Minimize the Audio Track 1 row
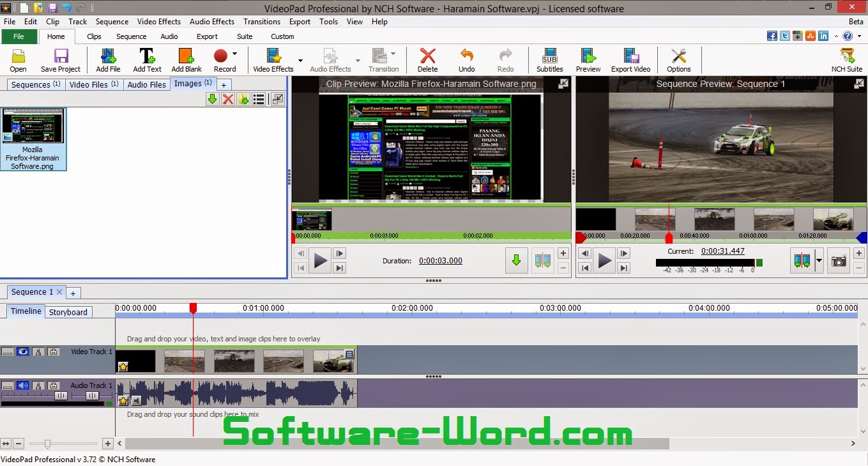 click(x=8, y=385)
